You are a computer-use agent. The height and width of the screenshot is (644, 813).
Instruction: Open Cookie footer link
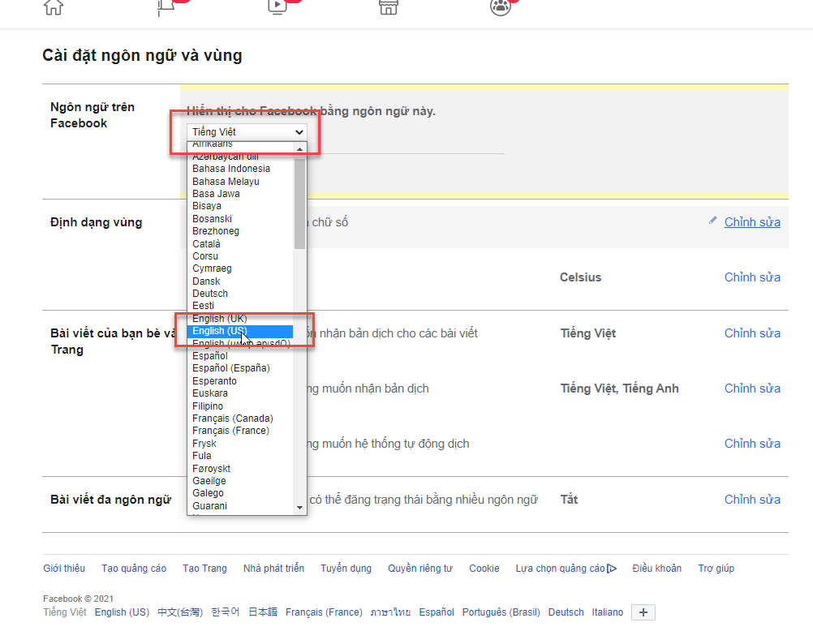[x=484, y=569]
